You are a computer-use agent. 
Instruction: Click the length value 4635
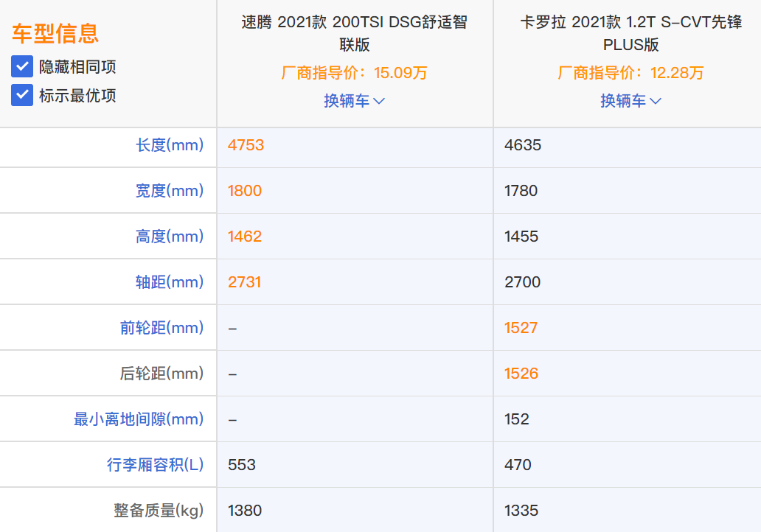[523, 145]
